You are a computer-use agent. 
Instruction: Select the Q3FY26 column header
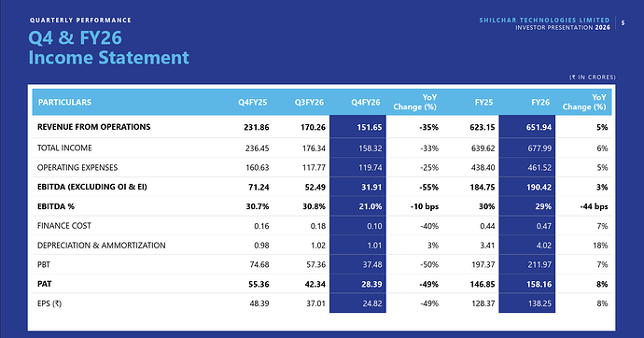(x=309, y=103)
